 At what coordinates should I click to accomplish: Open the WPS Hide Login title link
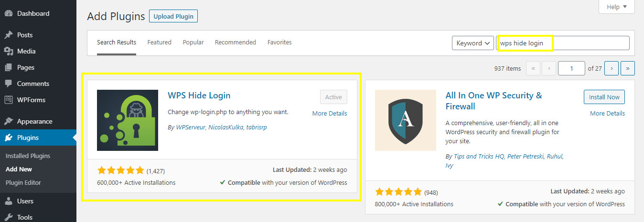pyautogui.click(x=199, y=95)
